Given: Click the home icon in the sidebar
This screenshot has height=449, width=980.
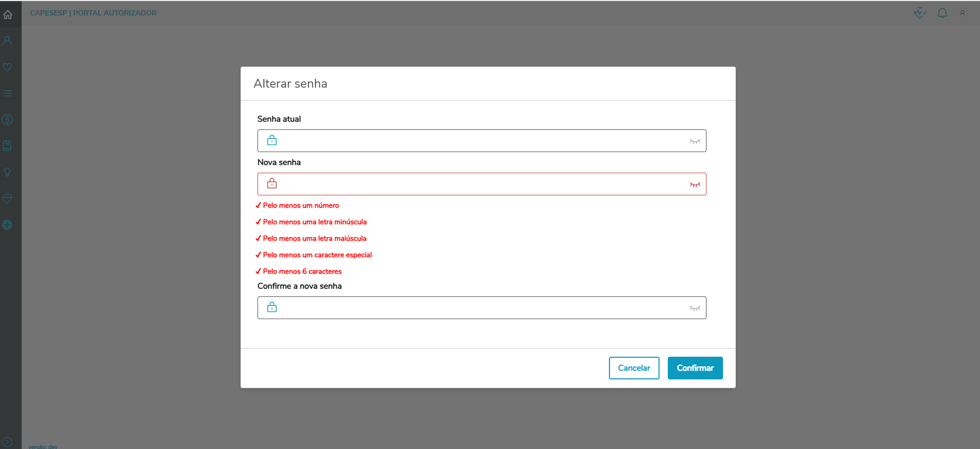Looking at the screenshot, I should pos(8,14).
